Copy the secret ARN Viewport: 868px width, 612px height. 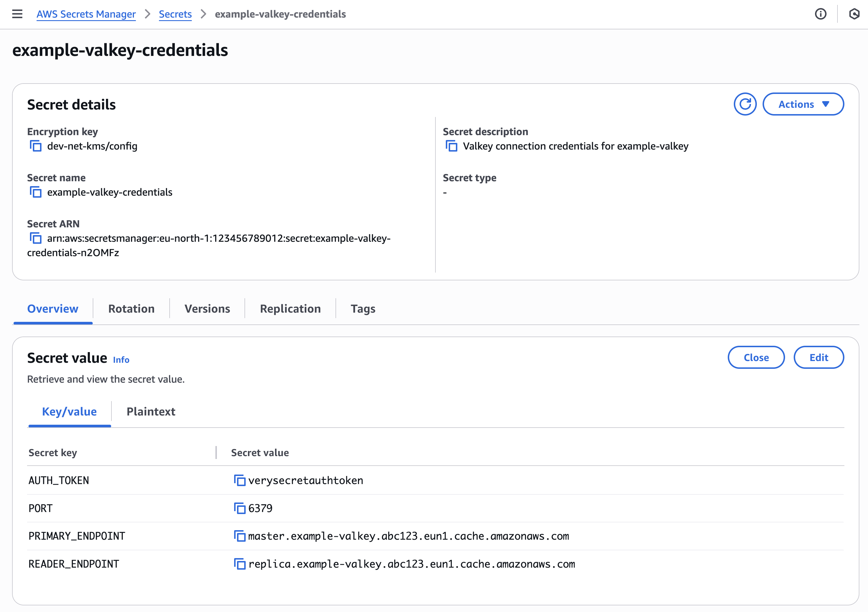point(36,238)
